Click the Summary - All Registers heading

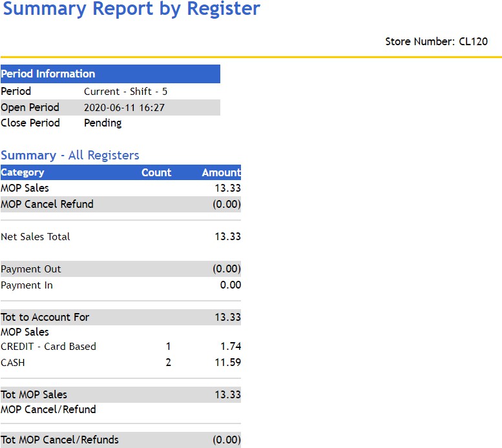70,156
